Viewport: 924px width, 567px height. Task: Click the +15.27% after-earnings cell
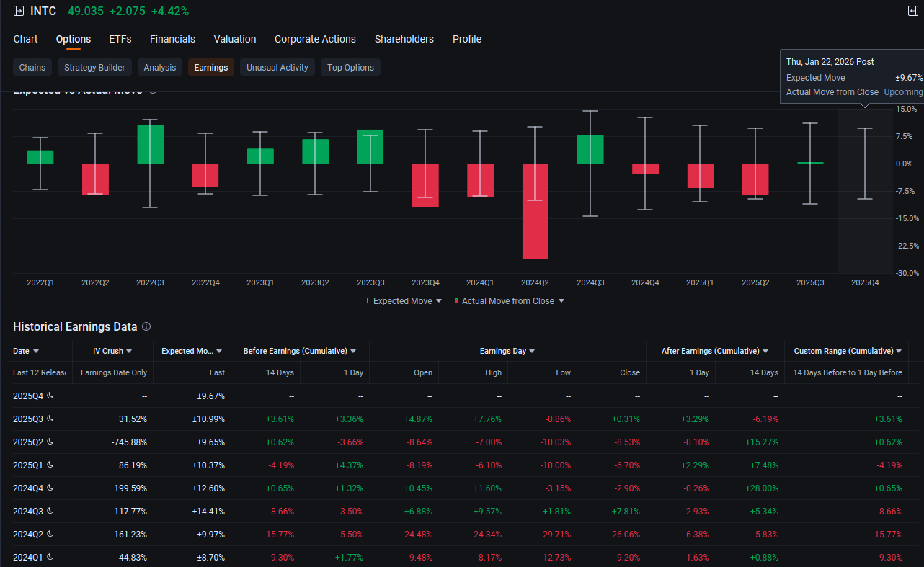click(763, 442)
